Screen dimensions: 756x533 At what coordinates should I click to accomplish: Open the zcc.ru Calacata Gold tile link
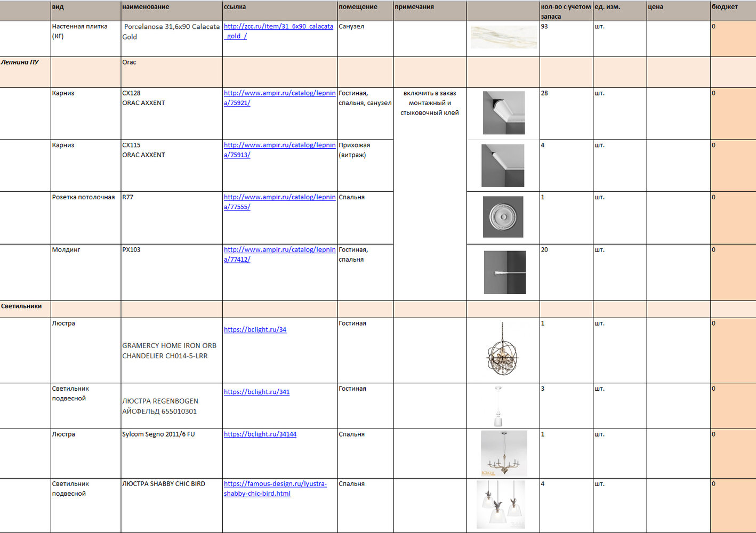click(278, 27)
